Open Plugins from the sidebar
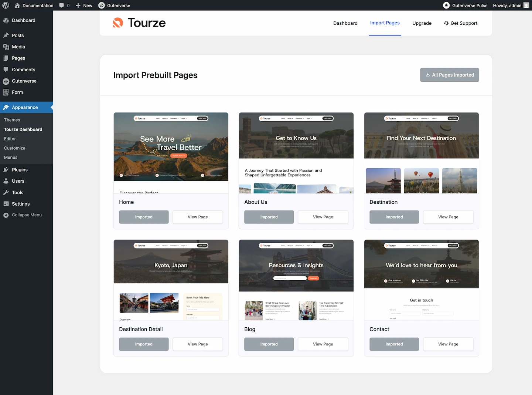The height and width of the screenshot is (395, 532). (x=20, y=170)
